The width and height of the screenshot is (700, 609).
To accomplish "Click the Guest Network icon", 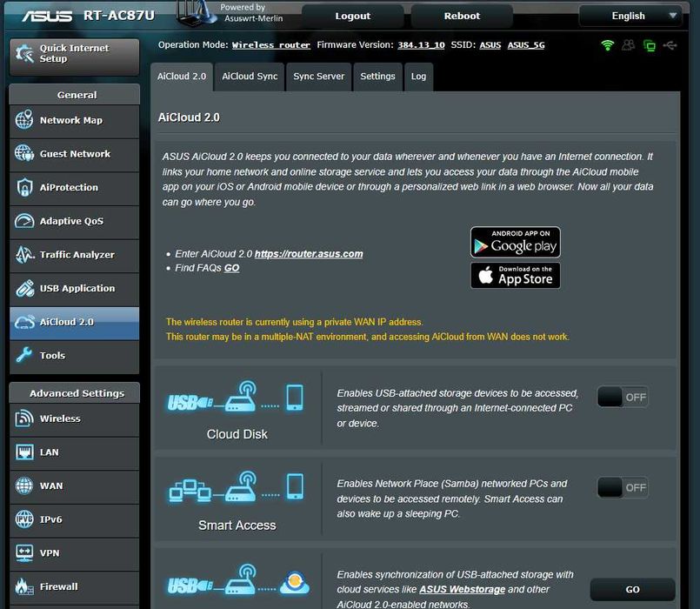I will (x=24, y=153).
